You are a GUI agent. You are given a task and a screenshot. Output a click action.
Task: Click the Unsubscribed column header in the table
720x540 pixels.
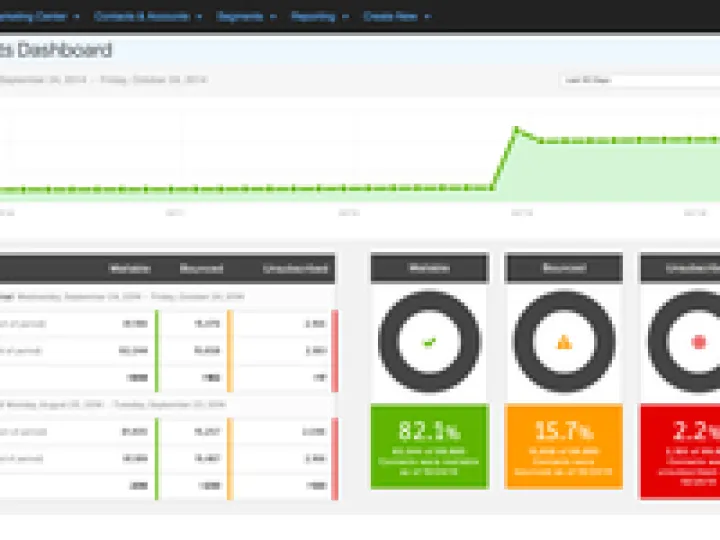click(295, 268)
